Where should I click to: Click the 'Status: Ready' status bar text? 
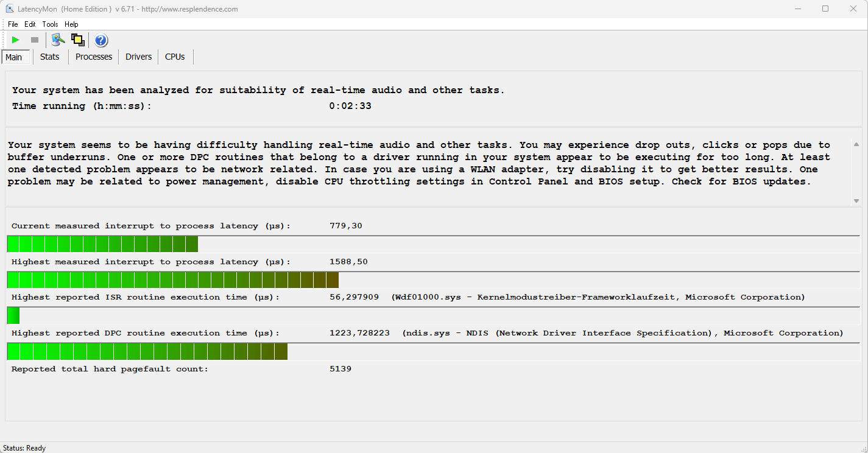point(24,448)
